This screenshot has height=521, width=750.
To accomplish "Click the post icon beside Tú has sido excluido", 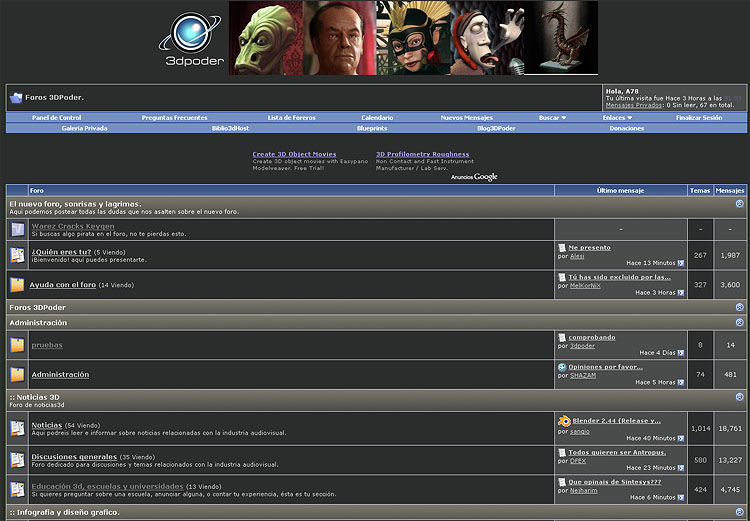I will pos(562,277).
